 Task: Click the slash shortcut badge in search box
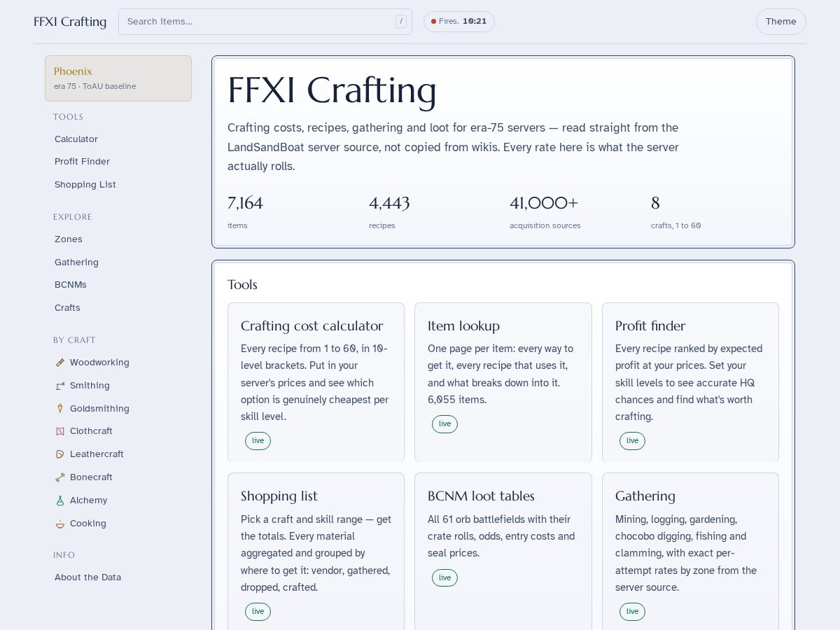tap(401, 22)
